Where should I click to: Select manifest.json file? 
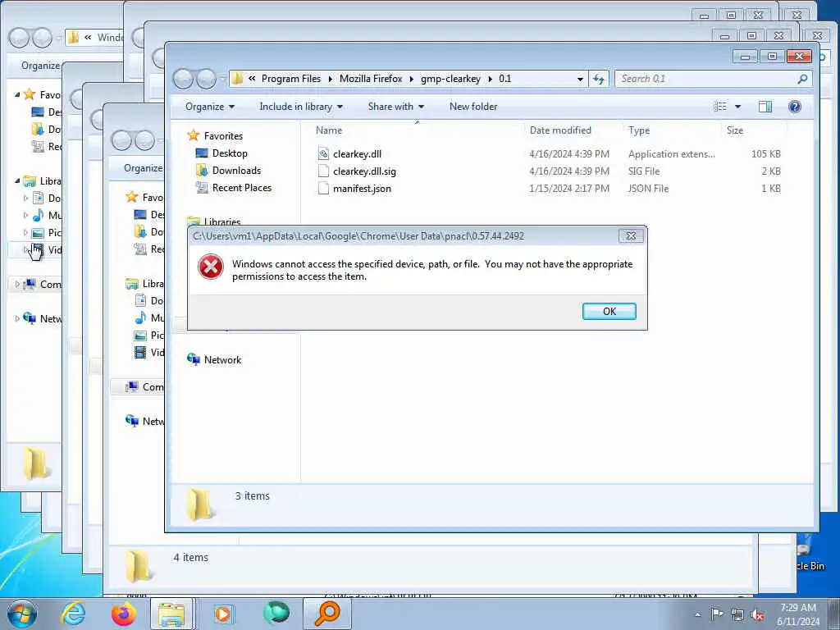[362, 189]
